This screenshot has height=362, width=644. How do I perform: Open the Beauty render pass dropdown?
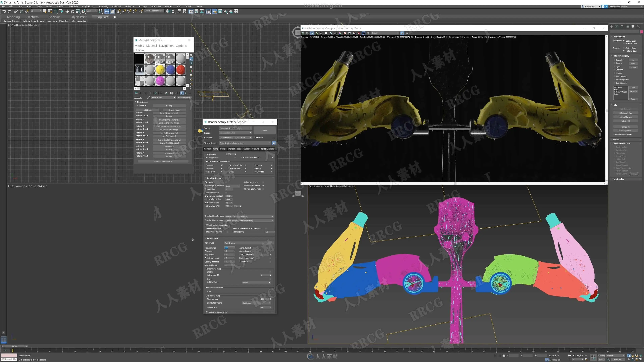[385, 33]
